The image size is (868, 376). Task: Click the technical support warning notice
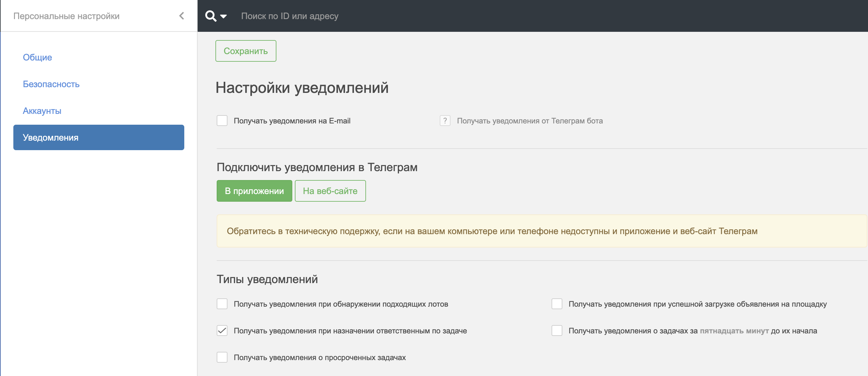(x=541, y=231)
